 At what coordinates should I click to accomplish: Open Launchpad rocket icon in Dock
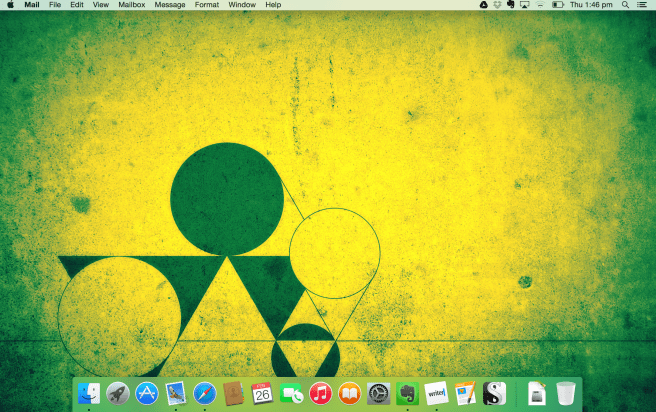click(x=118, y=394)
